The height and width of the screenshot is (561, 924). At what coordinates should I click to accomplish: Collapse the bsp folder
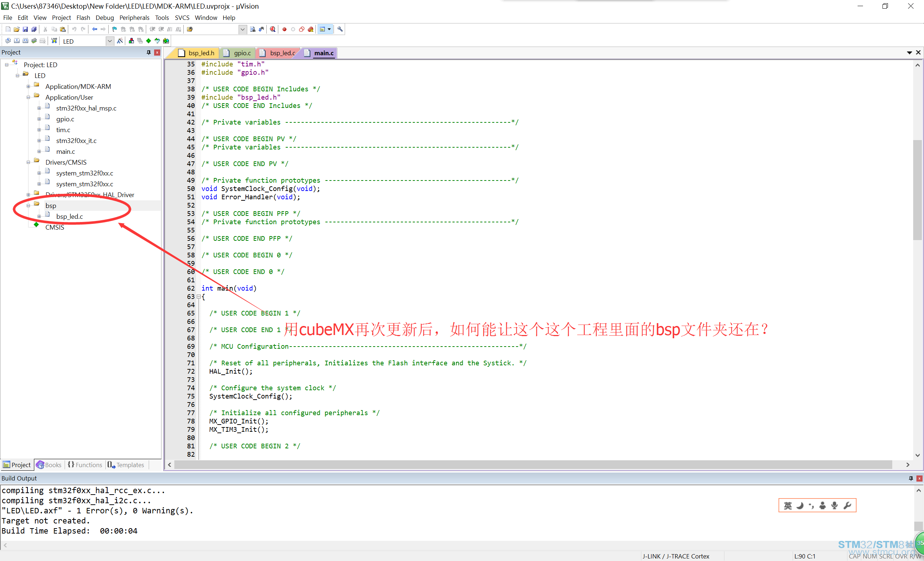28,205
